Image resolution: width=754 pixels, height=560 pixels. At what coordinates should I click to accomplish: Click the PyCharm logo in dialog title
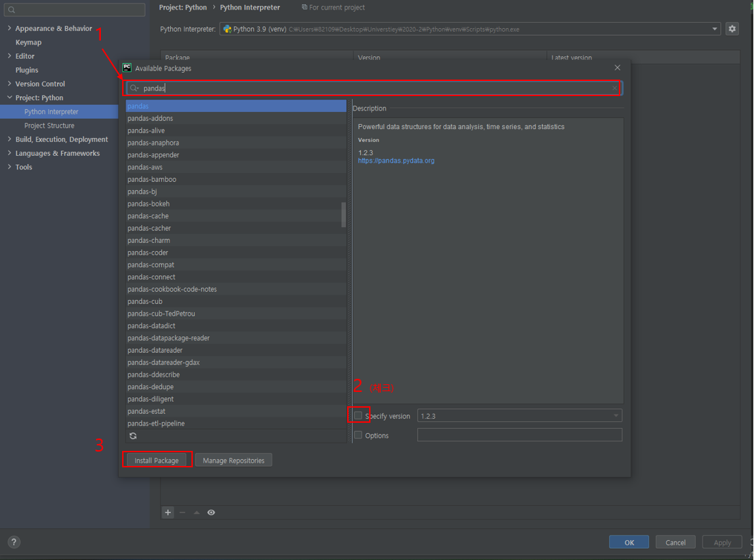(x=127, y=68)
